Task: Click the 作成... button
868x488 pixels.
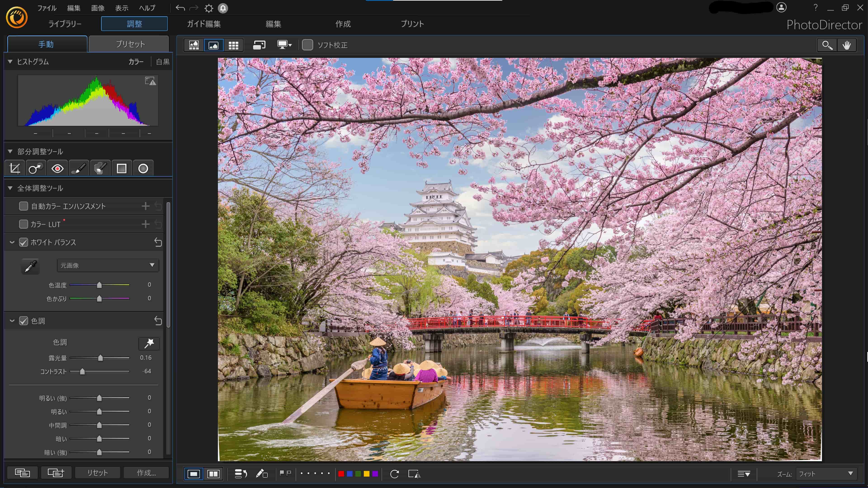Action: click(x=146, y=473)
